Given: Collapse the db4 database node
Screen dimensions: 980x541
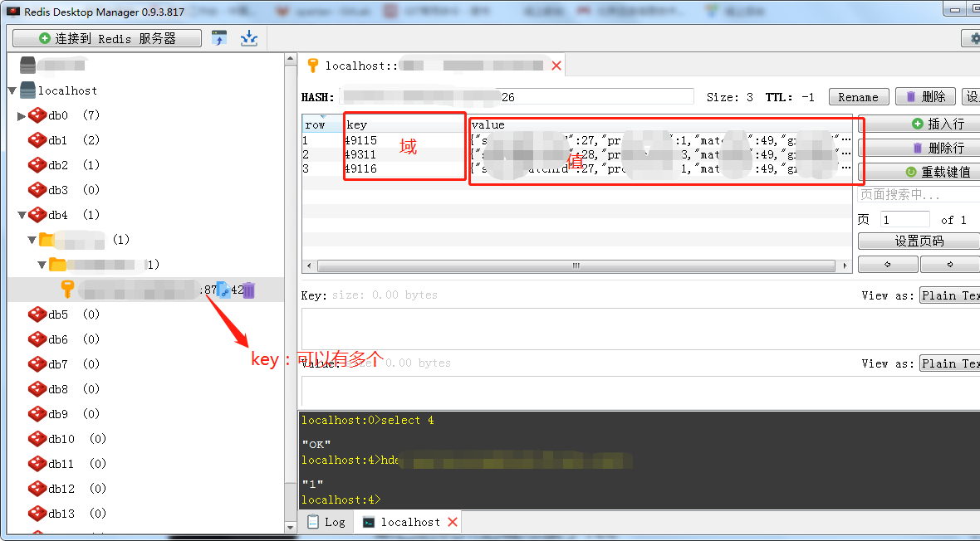Looking at the screenshot, I should [22, 215].
